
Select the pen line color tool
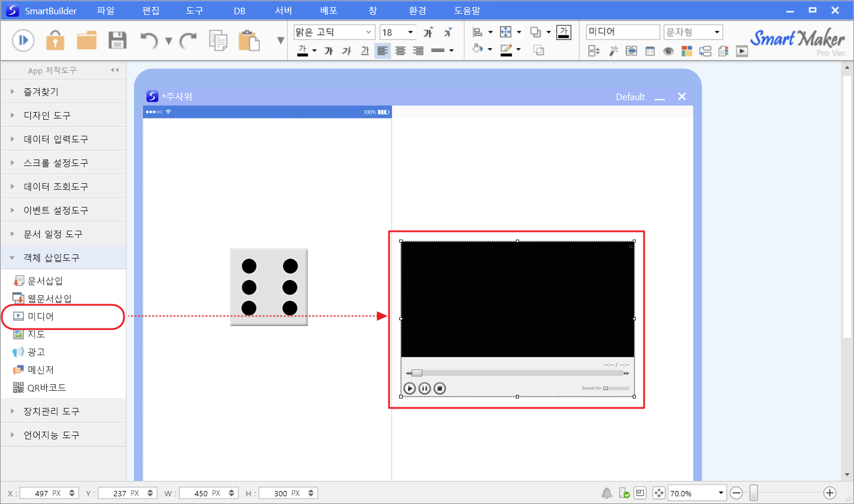(506, 50)
